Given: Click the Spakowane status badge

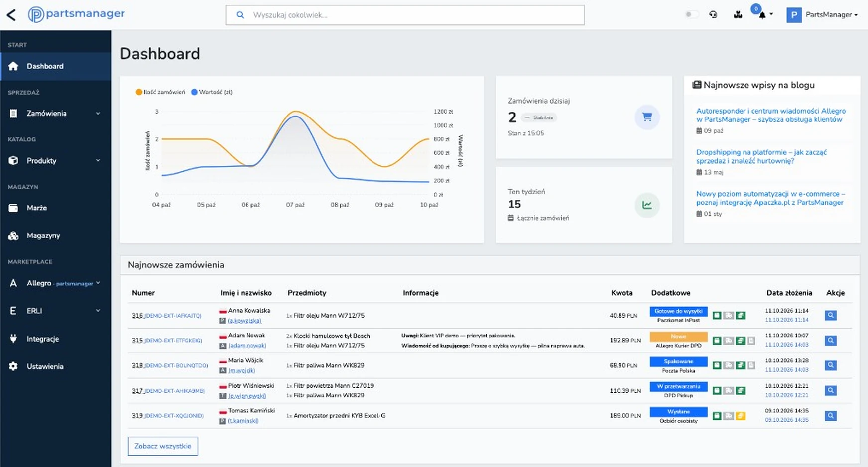Looking at the screenshot, I should tap(678, 361).
